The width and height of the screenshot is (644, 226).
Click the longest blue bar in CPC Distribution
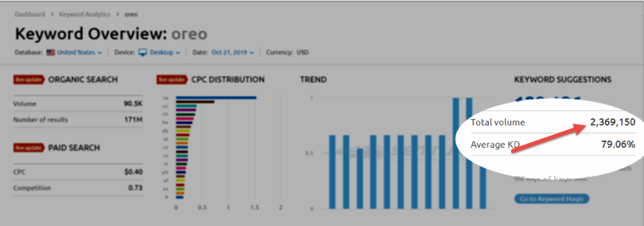216,98
